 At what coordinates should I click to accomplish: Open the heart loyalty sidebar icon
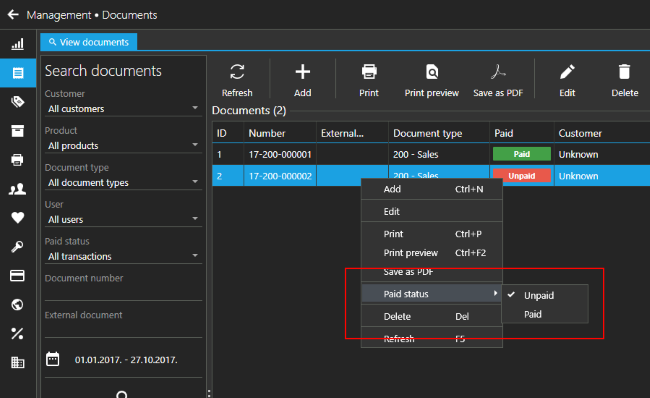(x=17, y=218)
